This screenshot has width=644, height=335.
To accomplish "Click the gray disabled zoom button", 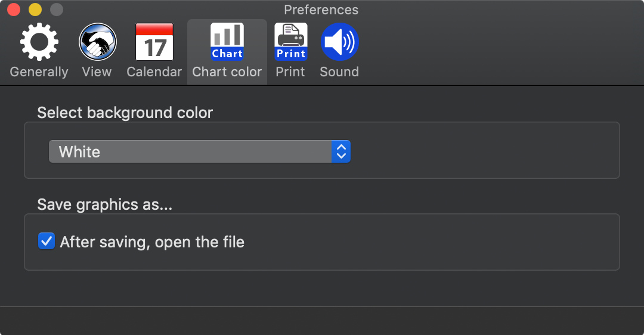I will (x=57, y=10).
